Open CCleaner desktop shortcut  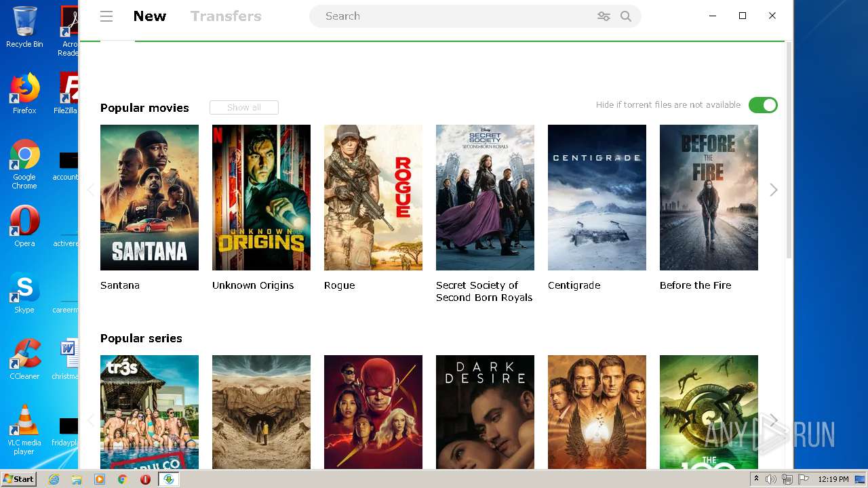tap(24, 359)
